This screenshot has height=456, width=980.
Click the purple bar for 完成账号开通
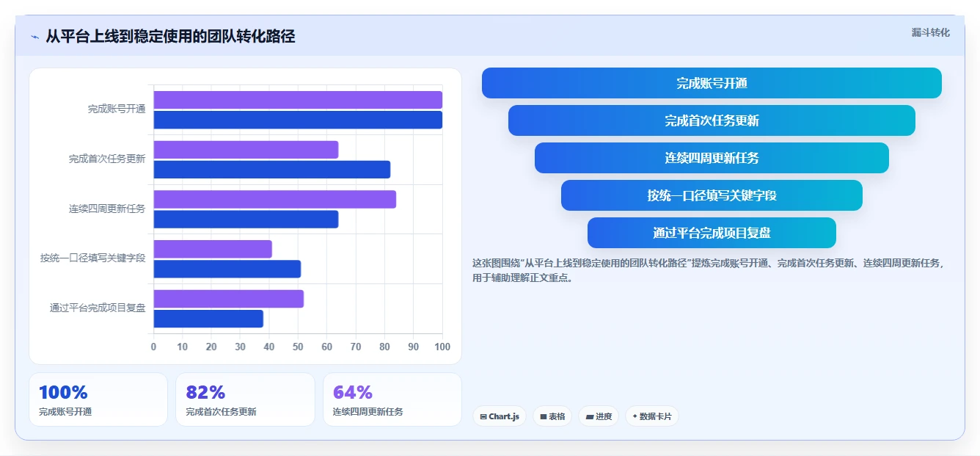[x=298, y=100]
